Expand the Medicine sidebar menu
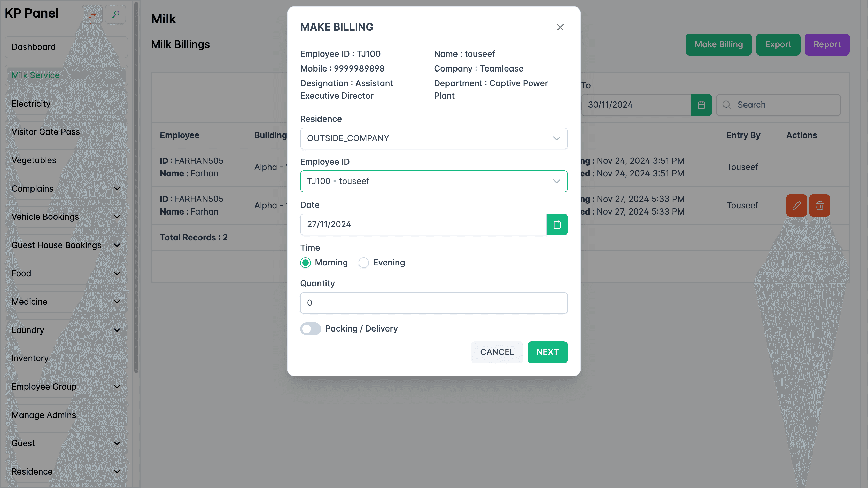Image resolution: width=868 pixels, height=488 pixels. (66, 302)
